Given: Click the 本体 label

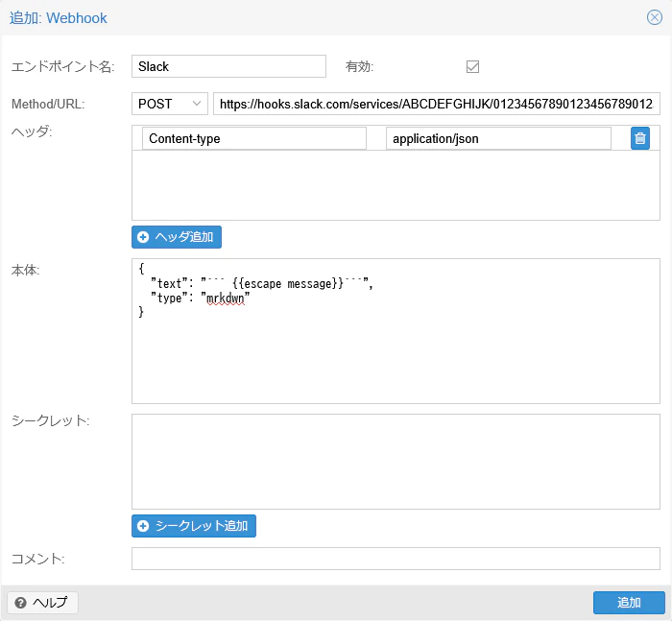Looking at the screenshot, I should point(25,271).
